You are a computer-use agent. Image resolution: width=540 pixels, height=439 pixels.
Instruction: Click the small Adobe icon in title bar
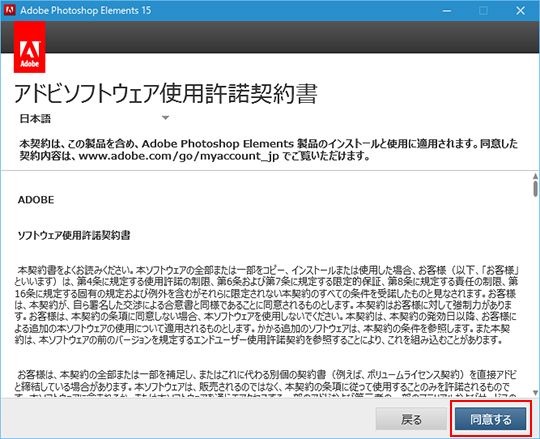(x=10, y=10)
